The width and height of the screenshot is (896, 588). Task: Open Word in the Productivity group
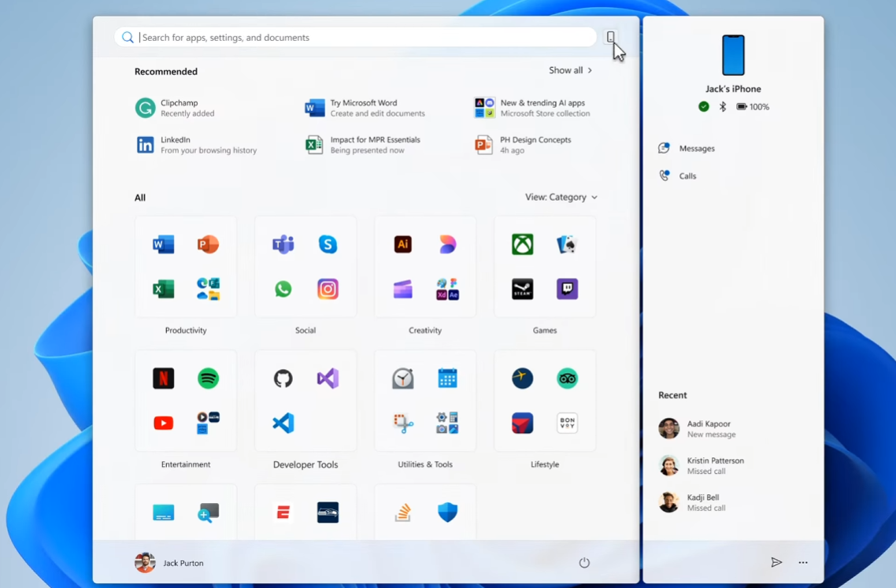pos(164,245)
